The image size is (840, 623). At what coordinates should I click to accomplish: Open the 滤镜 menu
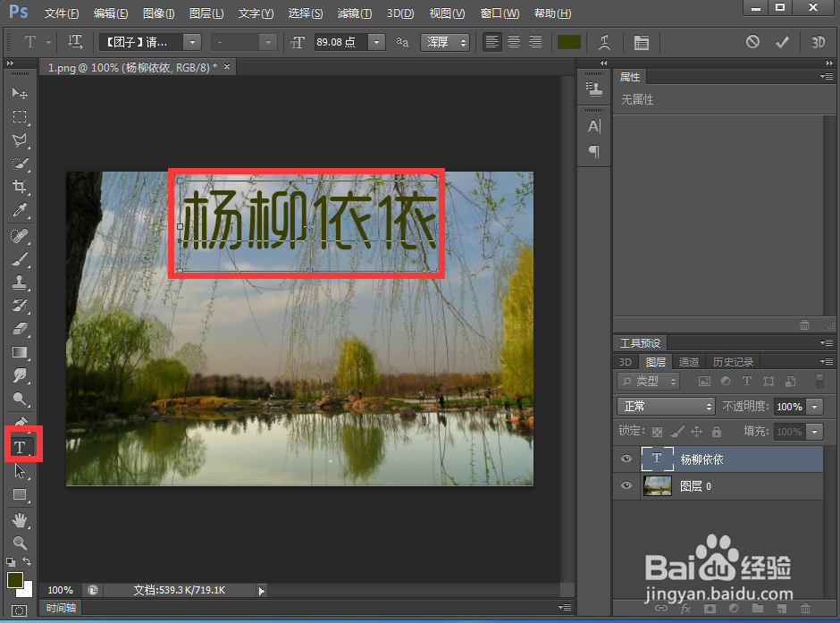354,13
